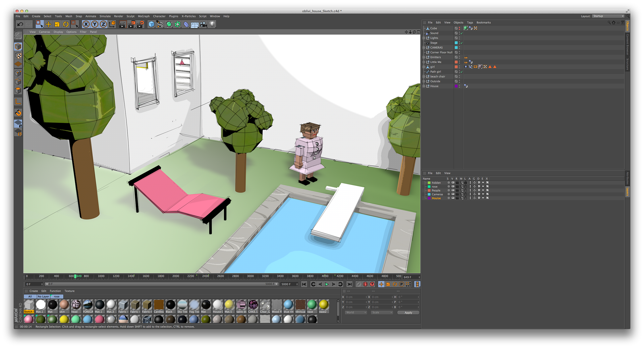This screenshot has width=644, height=348.
Task: Toggle the Sound object green checkmark
Action: [462, 33]
